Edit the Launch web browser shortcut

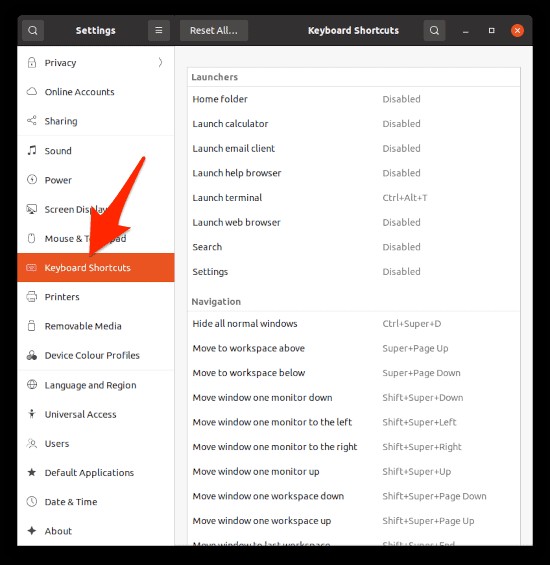coord(354,222)
